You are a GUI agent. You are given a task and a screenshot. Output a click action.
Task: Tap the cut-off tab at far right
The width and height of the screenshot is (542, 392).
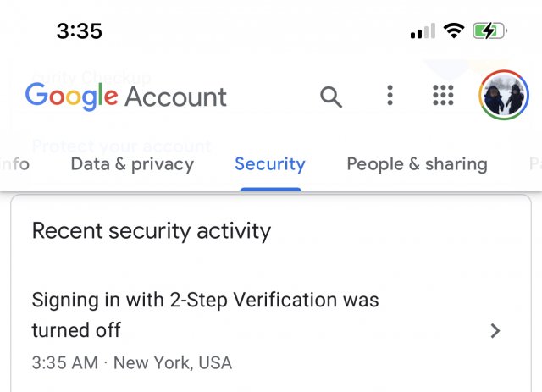click(534, 164)
